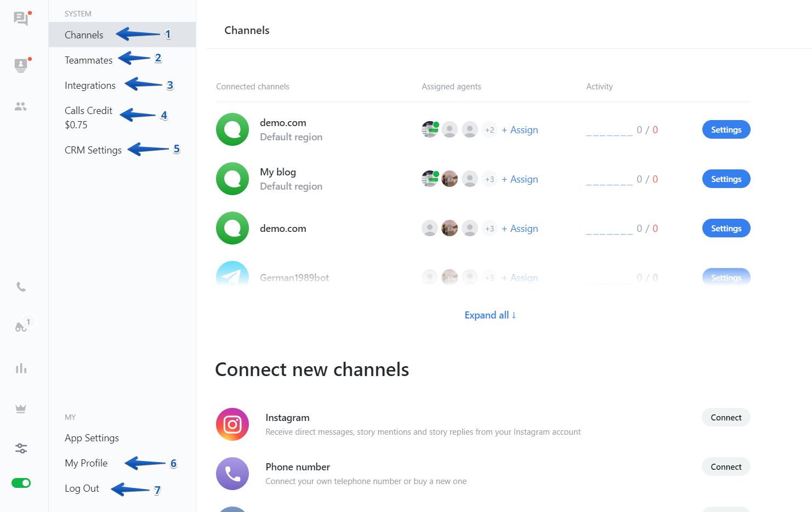Click the Activity column header
This screenshot has height=512, width=812.
tap(599, 87)
